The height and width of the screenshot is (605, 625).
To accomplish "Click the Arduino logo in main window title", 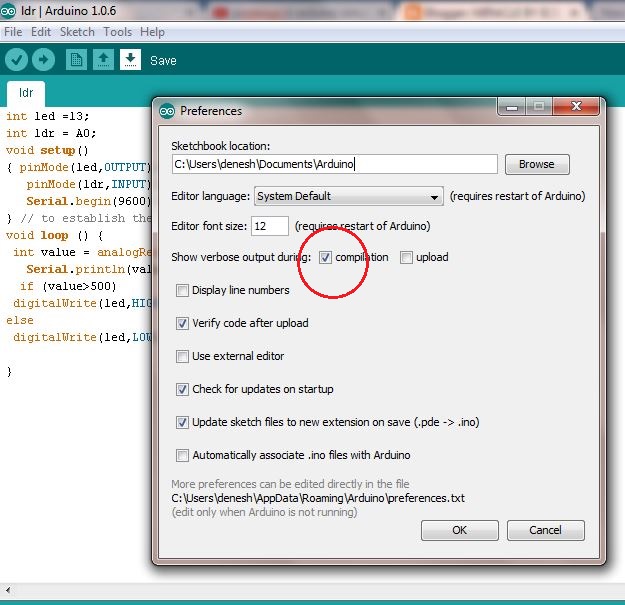I will tap(8, 11).
